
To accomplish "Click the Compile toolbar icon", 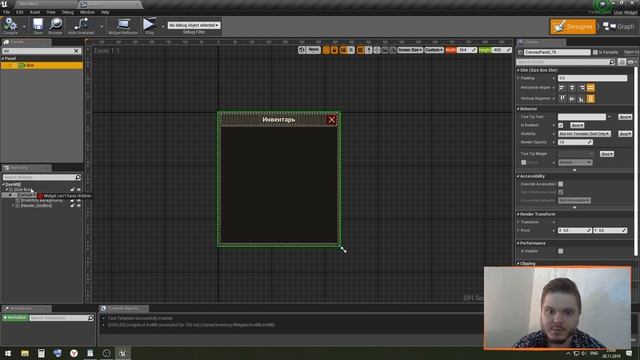I will pos(10,26).
